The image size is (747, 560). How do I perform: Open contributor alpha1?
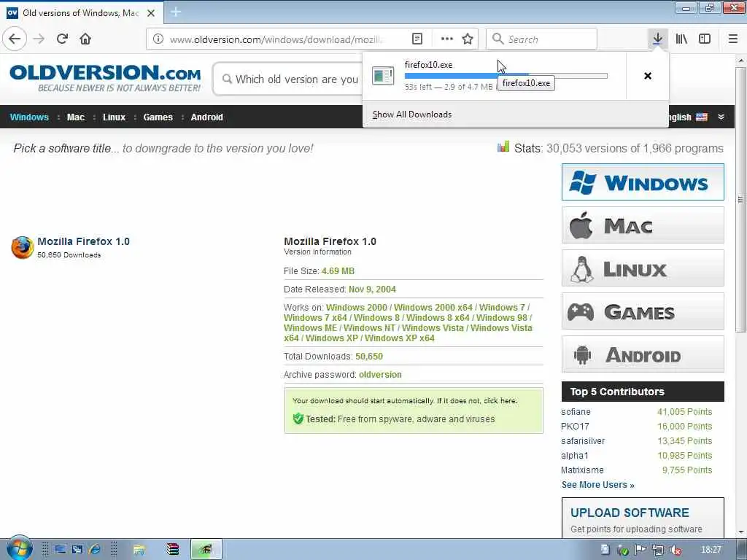575,456
